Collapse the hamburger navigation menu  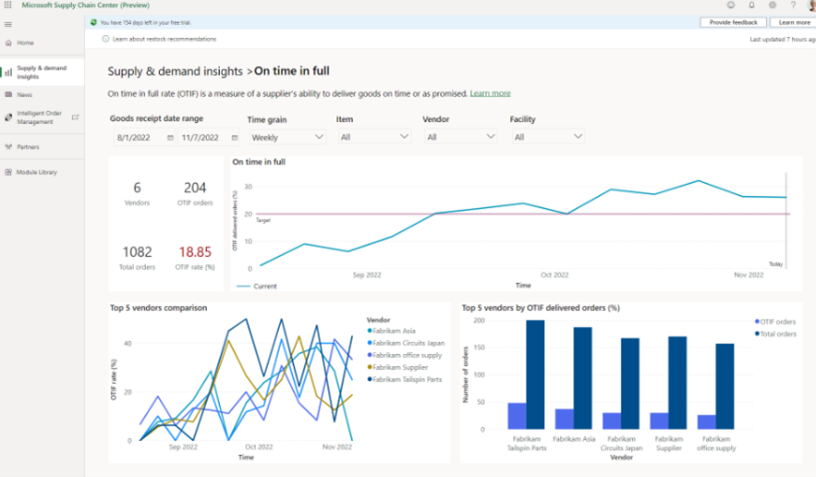click(8, 22)
